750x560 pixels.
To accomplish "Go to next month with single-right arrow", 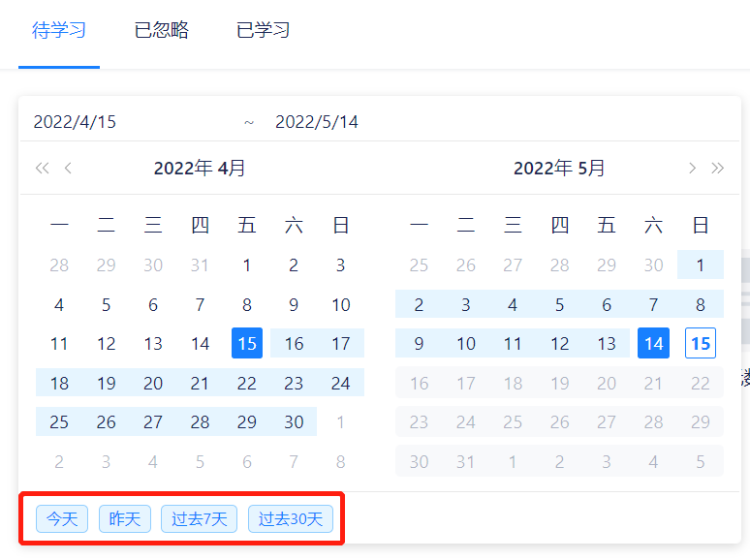I will (x=692, y=169).
